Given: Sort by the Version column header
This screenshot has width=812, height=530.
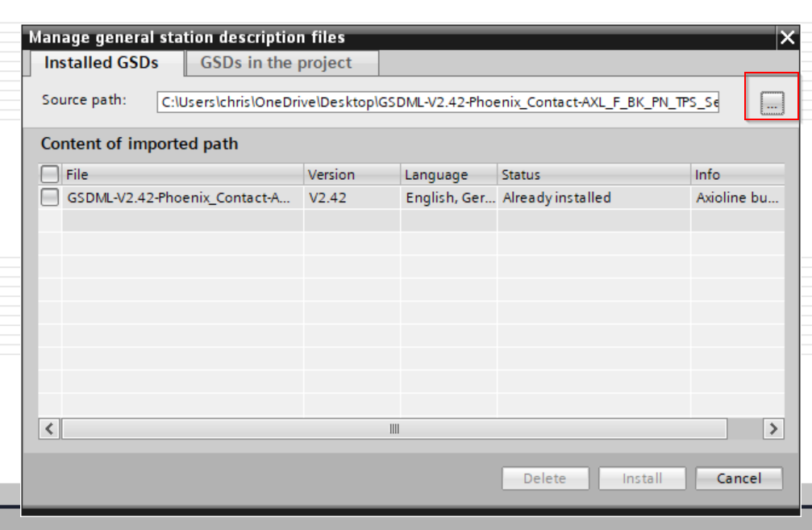Looking at the screenshot, I should [x=352, y=174].
